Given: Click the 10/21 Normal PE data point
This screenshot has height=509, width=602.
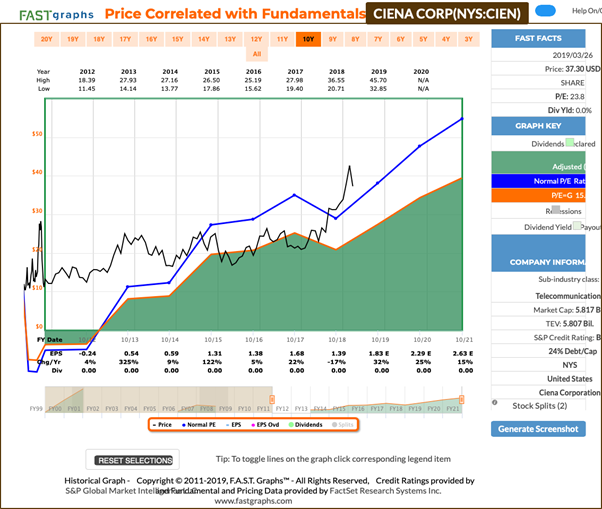Looking at the screenshot, I should 462,119.
